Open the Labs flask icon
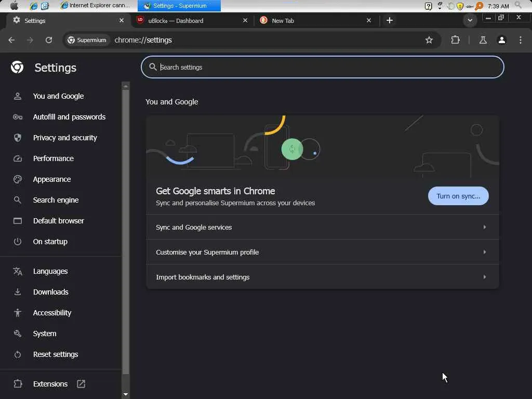The width and height of the screenshot is (532, 399). point(483,40)
